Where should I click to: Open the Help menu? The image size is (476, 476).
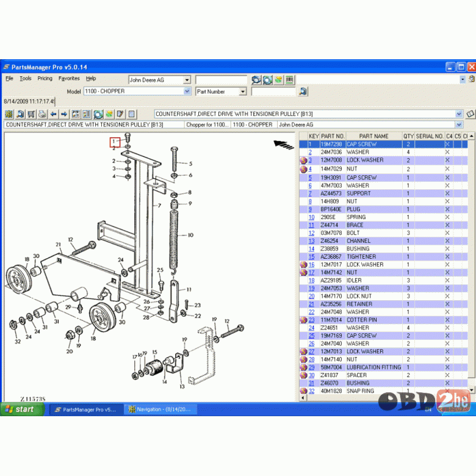[91, 78]
